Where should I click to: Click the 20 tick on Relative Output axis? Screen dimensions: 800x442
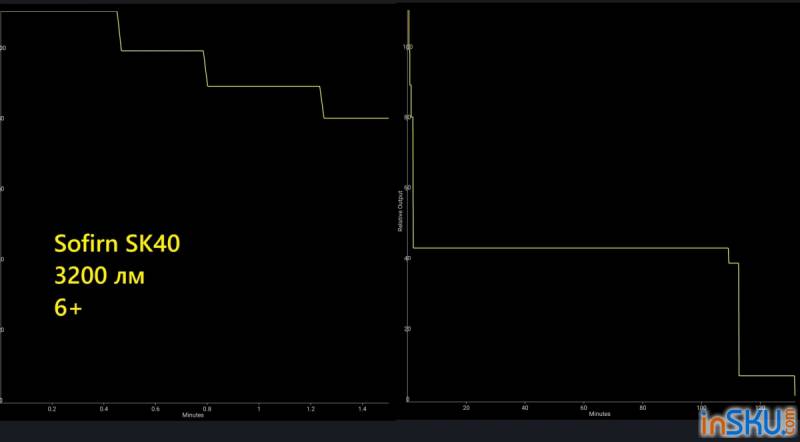click(x=407, y=329)
